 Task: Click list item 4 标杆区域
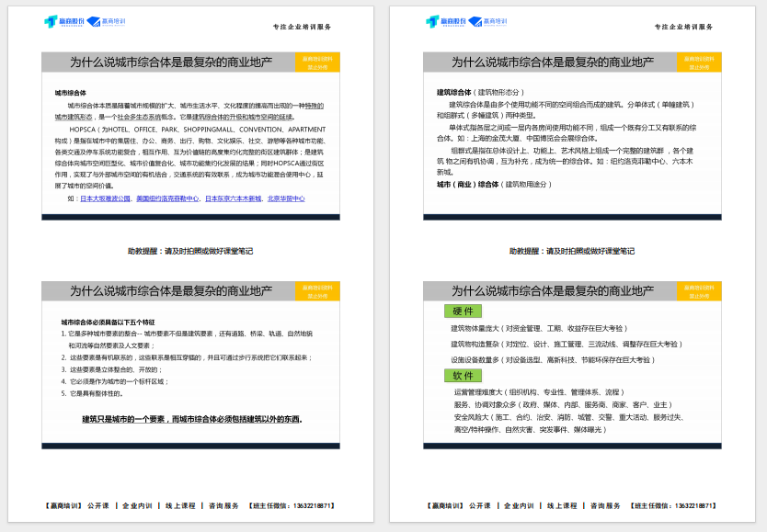point(115,381)
